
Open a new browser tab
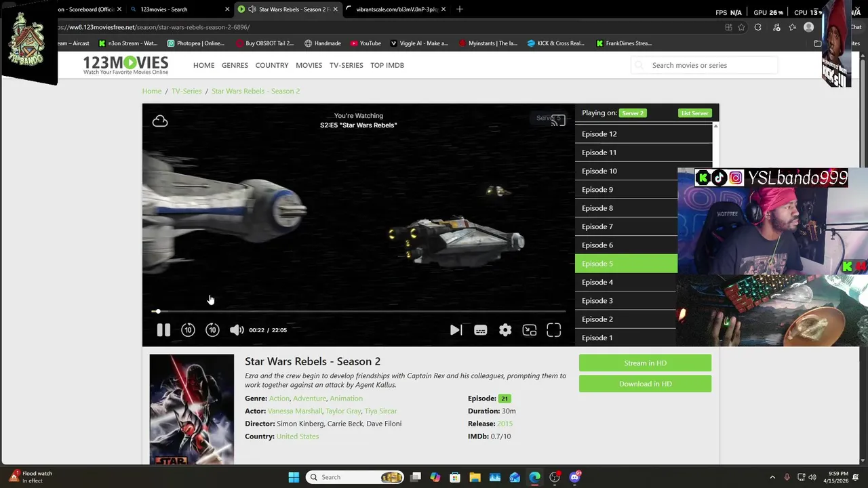click(x=460, y=9)
